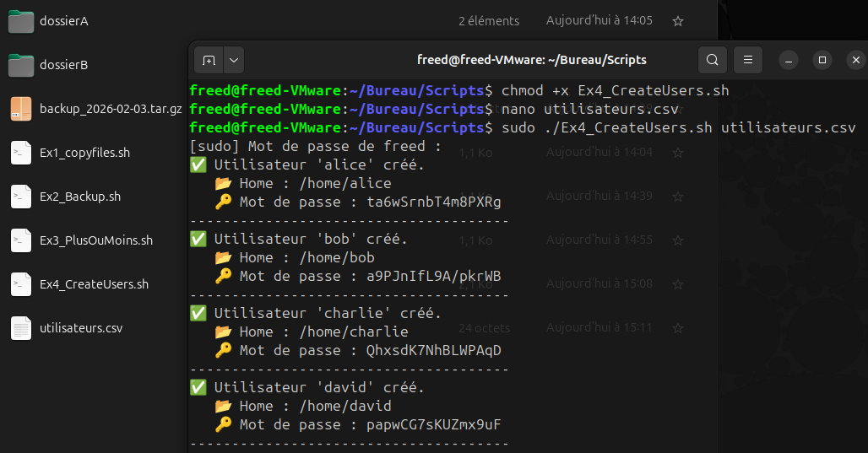Select the dossierB folder icon
The image size is (868, 453).
pyautogui.click(x=21, y=65)
